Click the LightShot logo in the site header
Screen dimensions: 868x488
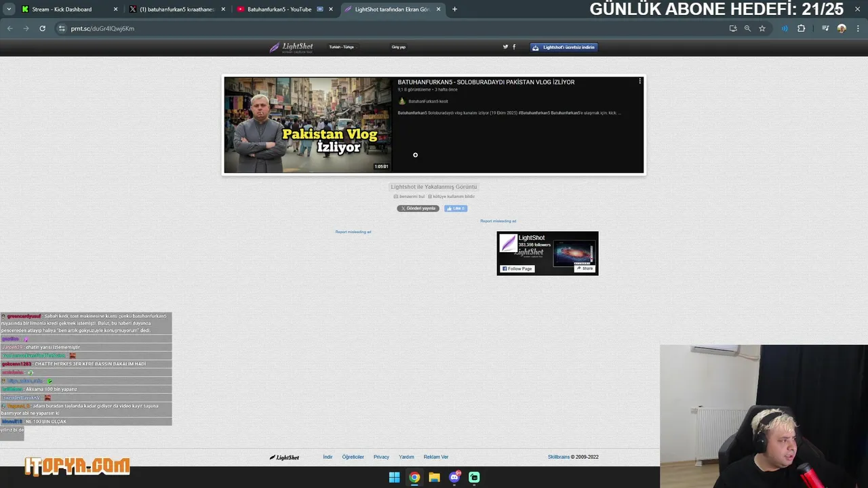click(x=291, y=47)
